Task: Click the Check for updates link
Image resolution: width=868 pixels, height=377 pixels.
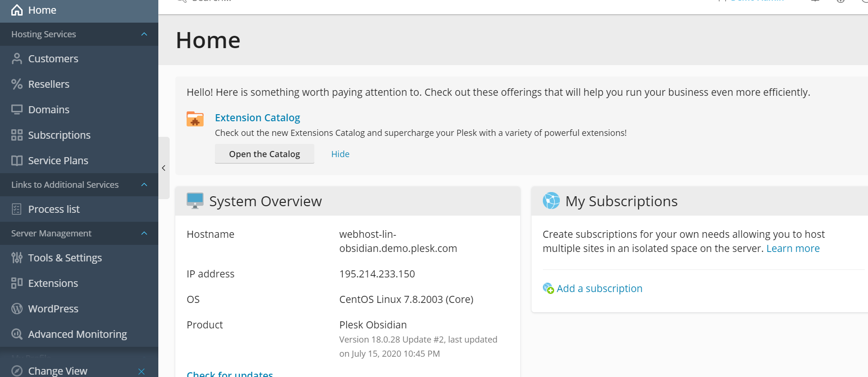Action: [230, 374]
